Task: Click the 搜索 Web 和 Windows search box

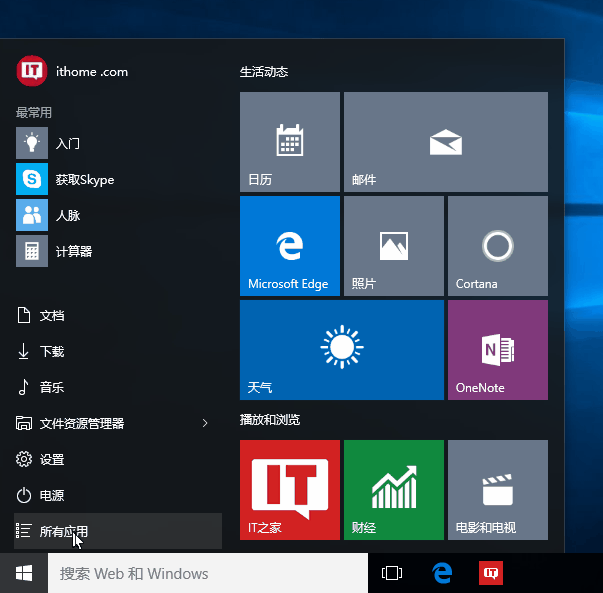Action: pyautogui.click(x=208, y=574)
